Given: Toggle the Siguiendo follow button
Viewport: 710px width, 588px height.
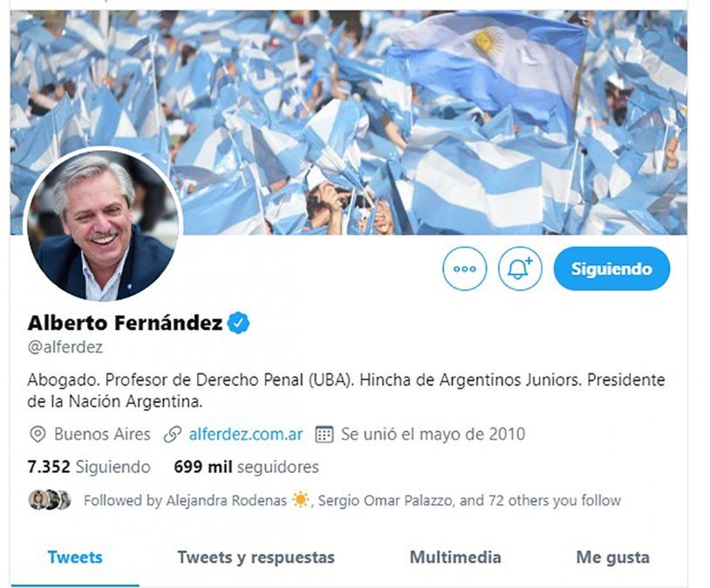Looking at the screenshot, I should tap(611, 268).
